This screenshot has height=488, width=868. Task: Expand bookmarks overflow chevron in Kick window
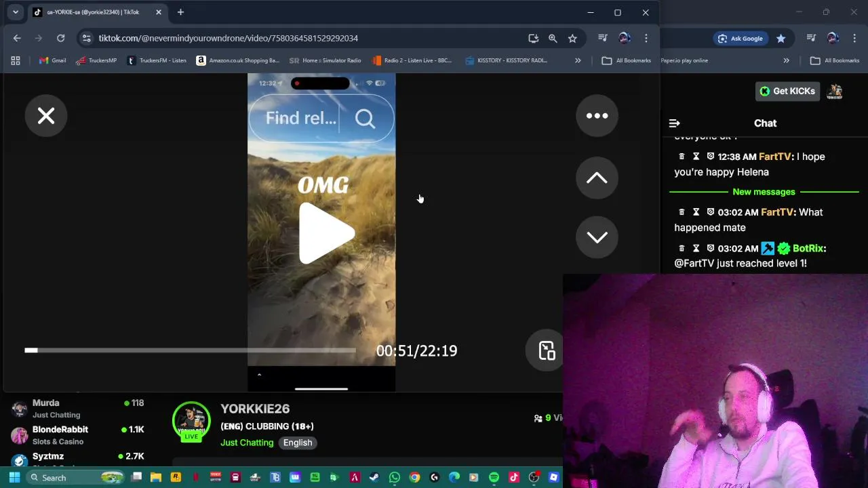pos(786,60)
